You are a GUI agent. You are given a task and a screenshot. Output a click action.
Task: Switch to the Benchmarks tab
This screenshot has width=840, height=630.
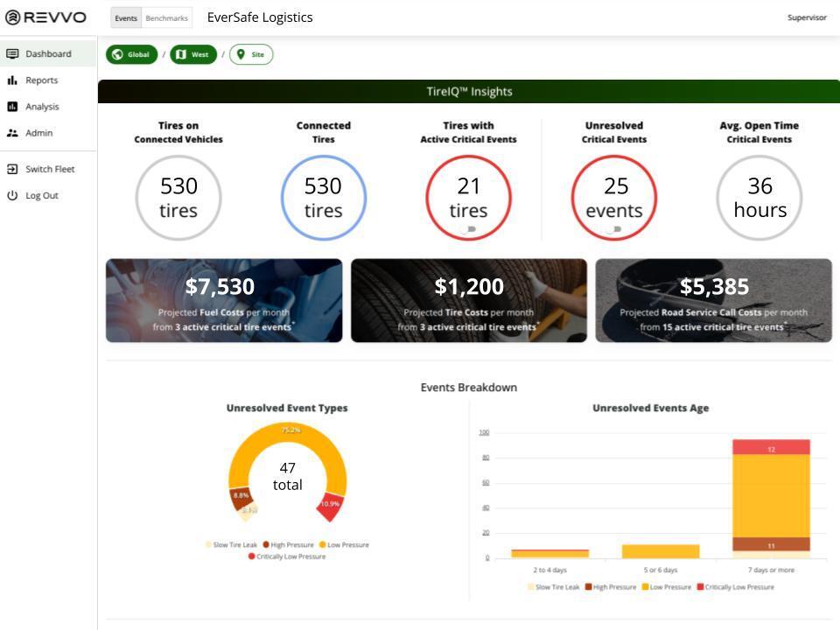(x=166, y=18)
